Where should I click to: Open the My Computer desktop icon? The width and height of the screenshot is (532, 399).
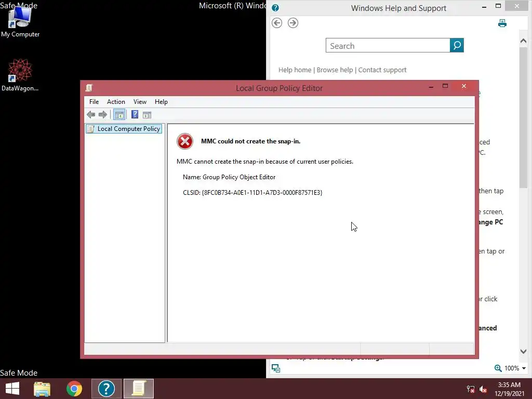20,22
